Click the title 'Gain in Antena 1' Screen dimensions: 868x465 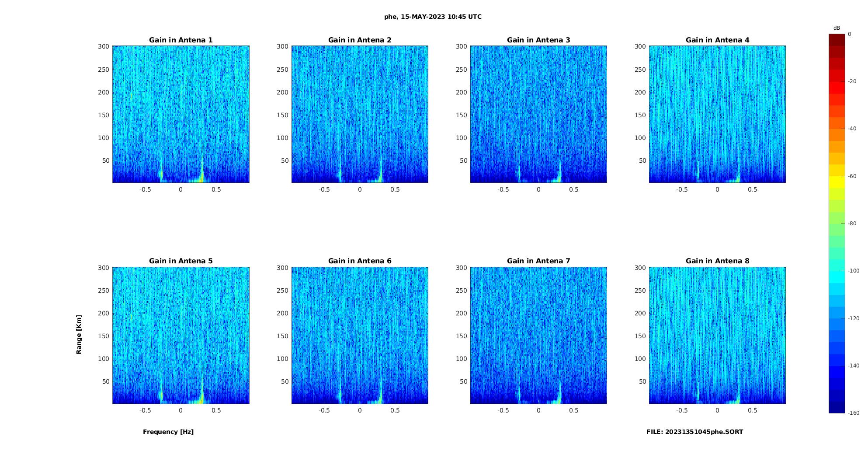coord(181,40)
